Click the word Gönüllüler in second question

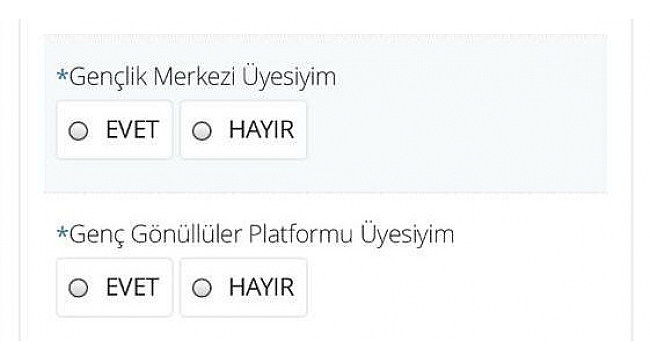[187, 234]
